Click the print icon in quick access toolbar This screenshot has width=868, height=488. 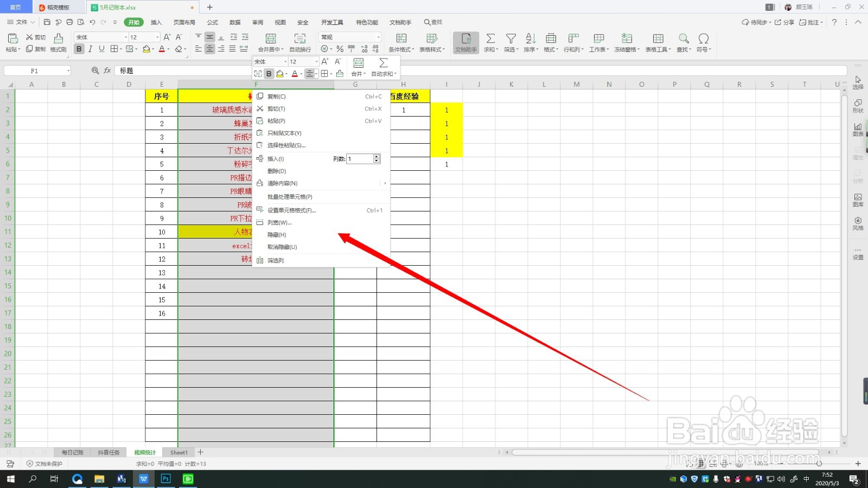click(x=69, y=22)
